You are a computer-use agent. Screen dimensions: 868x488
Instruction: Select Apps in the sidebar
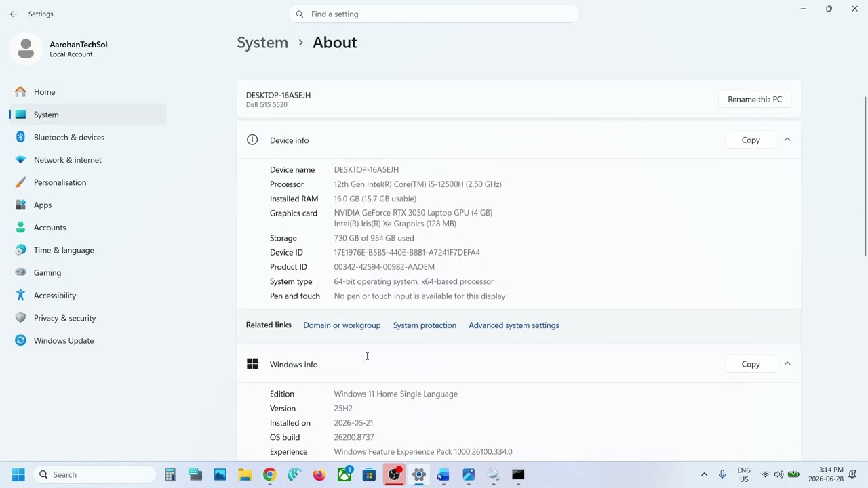(88, 205)
